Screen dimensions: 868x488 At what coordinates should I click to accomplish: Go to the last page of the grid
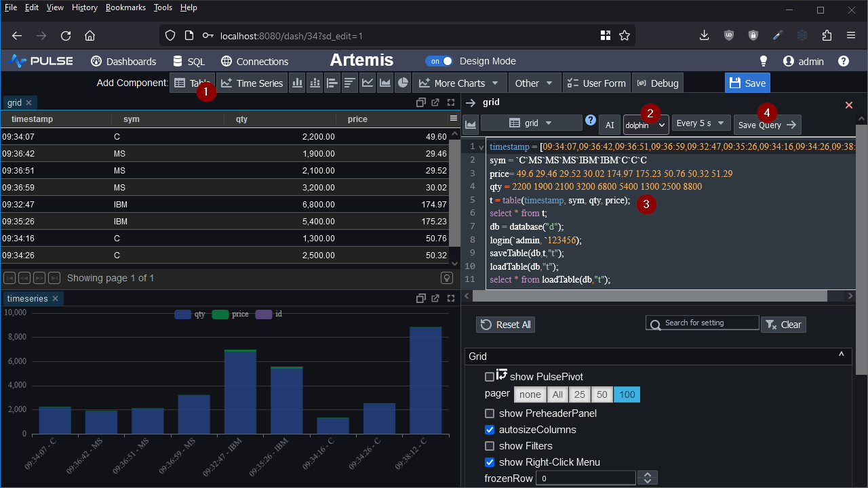[54, 278]
